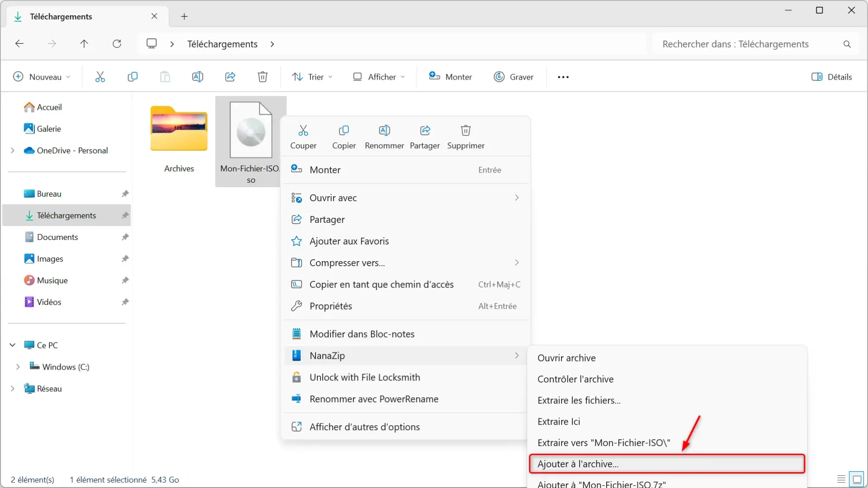Screen dimensions: 868x488
Task: Click the Cut scissors icon in toolbar
Action: pos(100,77)
